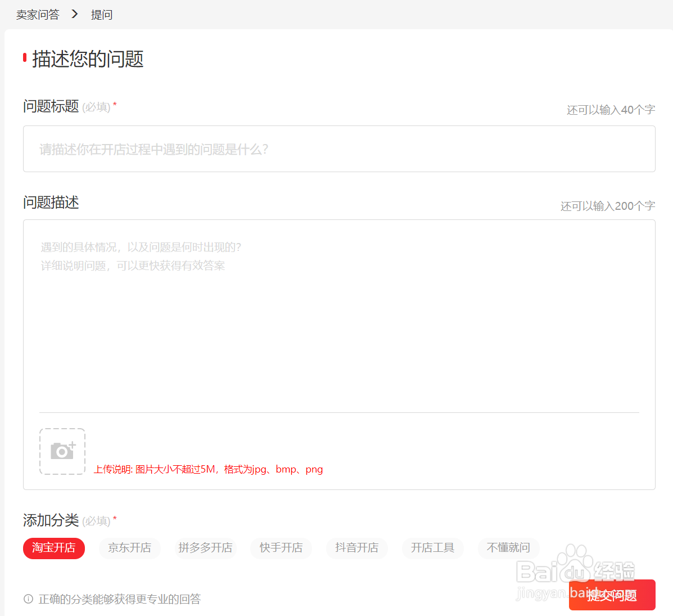The width and height of the screenshot is (673, 616).
Task: Click the 提问 breadcrumb item
Action: (102, 15)
